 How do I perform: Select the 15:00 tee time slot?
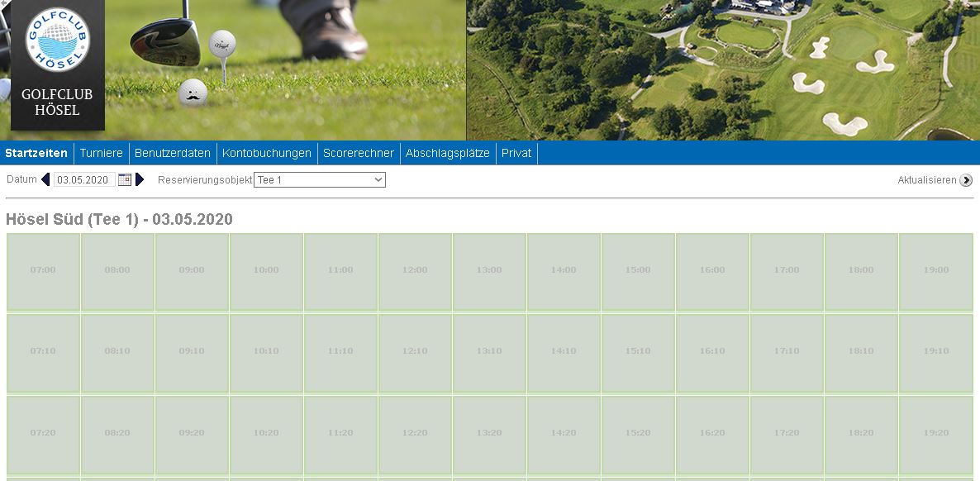638,271
